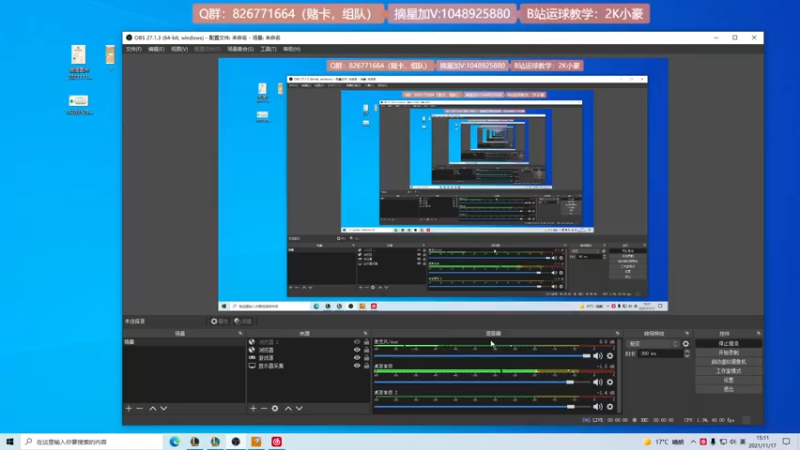The height and width of the screenshot is (450, 800).
Task: Open the transition type dropdown (渐变)
Action: point(653,344)
